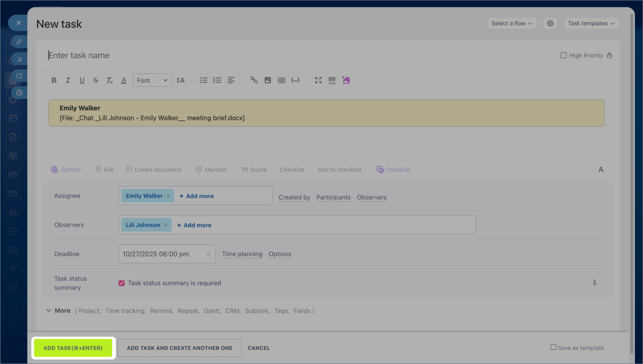Image resolution: width=643 pixels, height=364 pixels.
Task: Toggle bold formatting in editor toolbar
Action: 54,80
